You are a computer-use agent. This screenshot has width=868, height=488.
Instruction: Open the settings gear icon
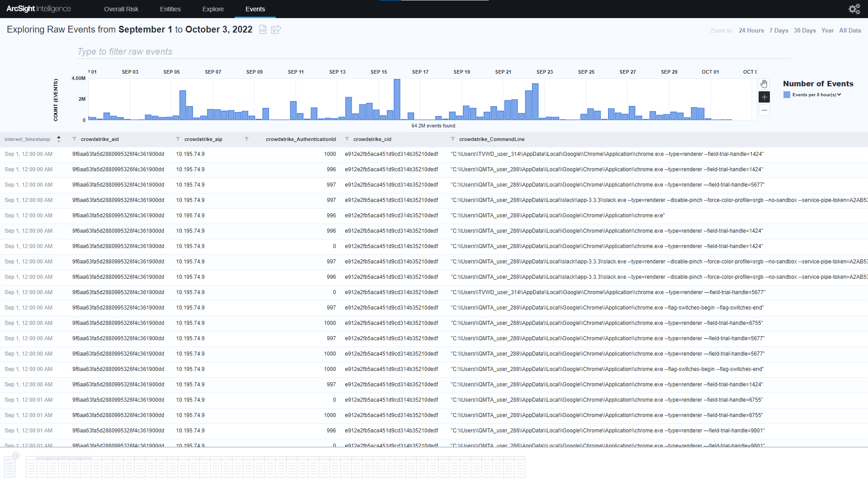point(854,9)
